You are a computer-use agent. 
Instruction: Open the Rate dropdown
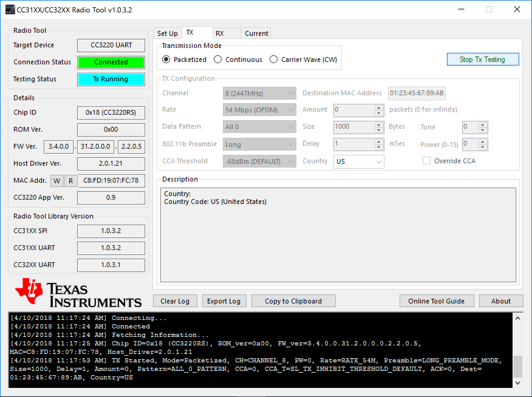coord(259,110)
